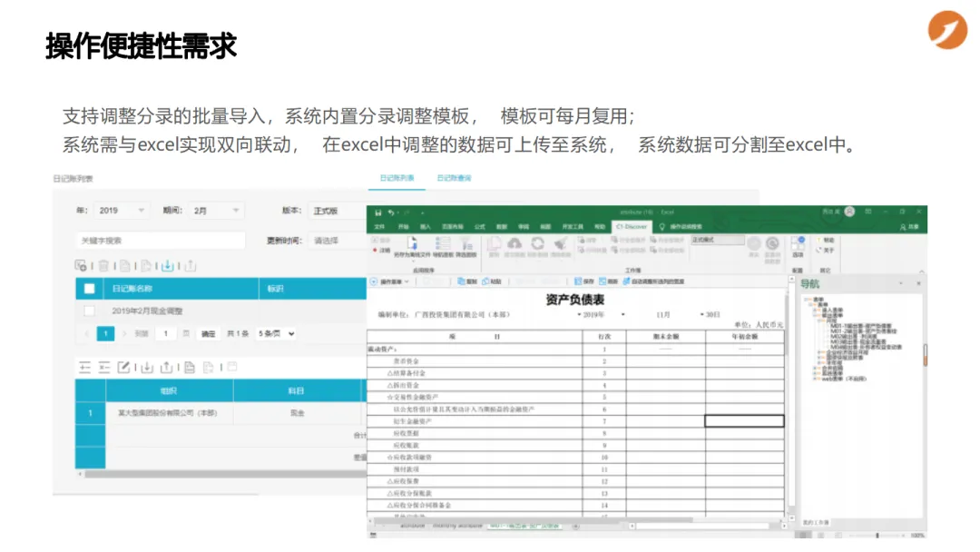Click the selected cell in 年初余额 column
Screen dimensions: 980x552
(744, 421)
